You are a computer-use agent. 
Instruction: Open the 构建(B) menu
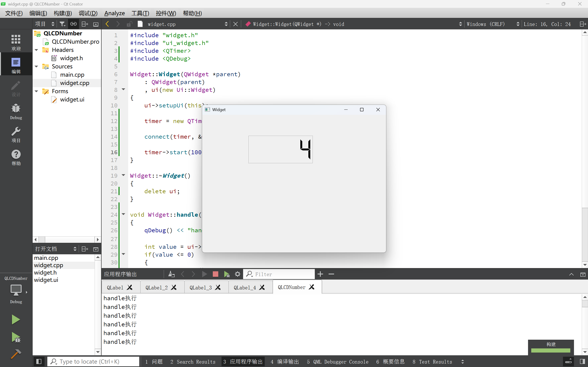point(63,13)
